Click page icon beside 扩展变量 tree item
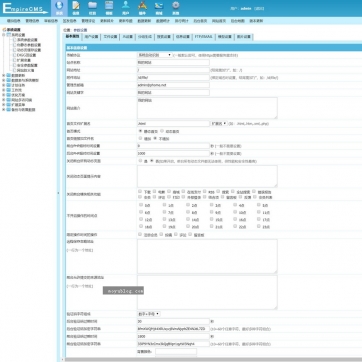This screenshot has height=362, width=362. point(15,60)
